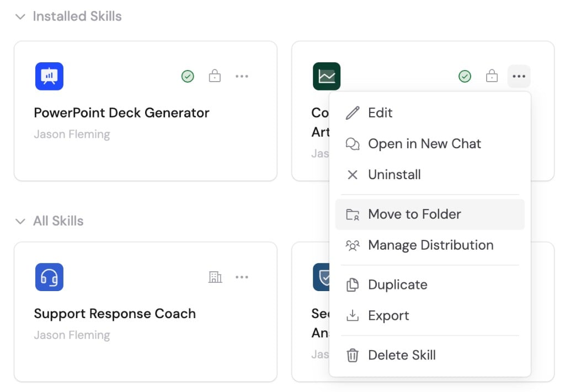Open more options for Support Response Coach
565x392 pixels.
(242, 277)
